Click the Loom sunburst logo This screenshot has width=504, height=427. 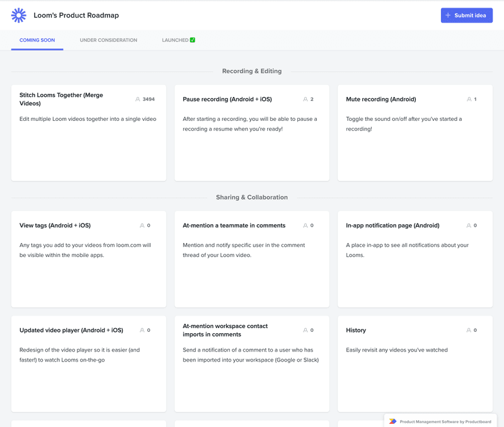[19, 15]
